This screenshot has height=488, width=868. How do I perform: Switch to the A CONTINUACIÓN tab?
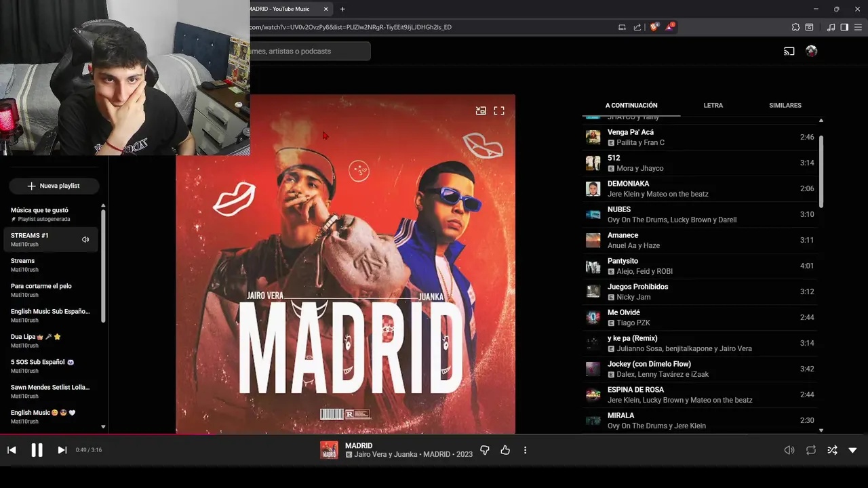631,105
